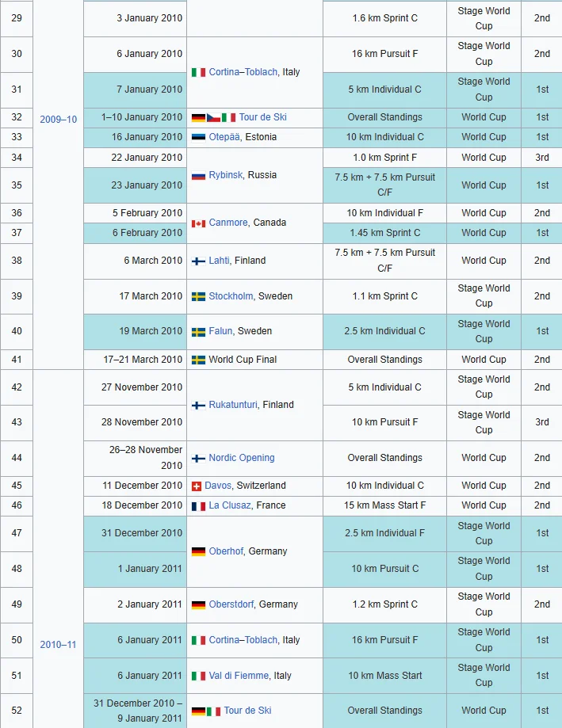Click the German flag beside Oberhof
Viewport: 562px width, 728px height.
click(x=198, y=551)
